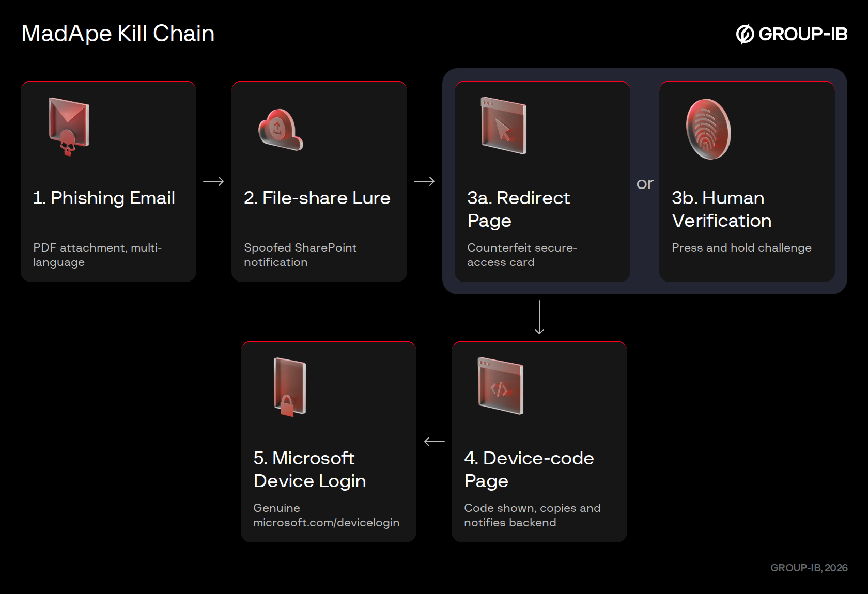
Task: Click 'Genuine microsoft.com/devicelogin' text
Action: point(326,515)
